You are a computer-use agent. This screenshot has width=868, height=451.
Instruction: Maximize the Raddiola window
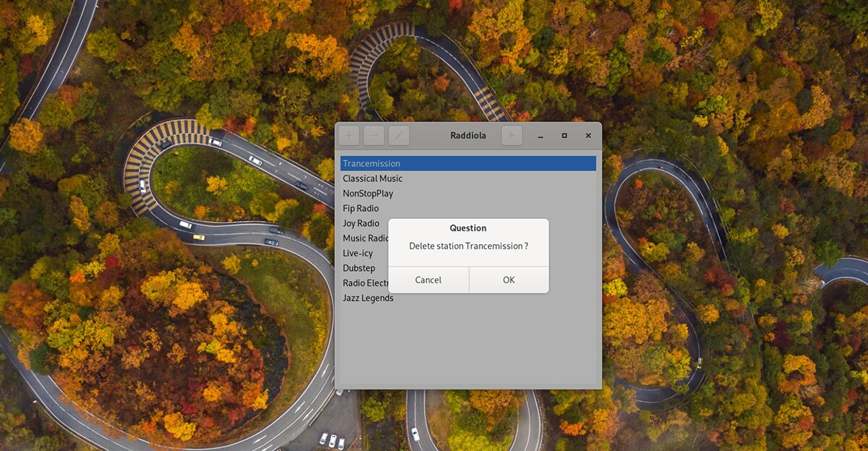tap(564, 136)
